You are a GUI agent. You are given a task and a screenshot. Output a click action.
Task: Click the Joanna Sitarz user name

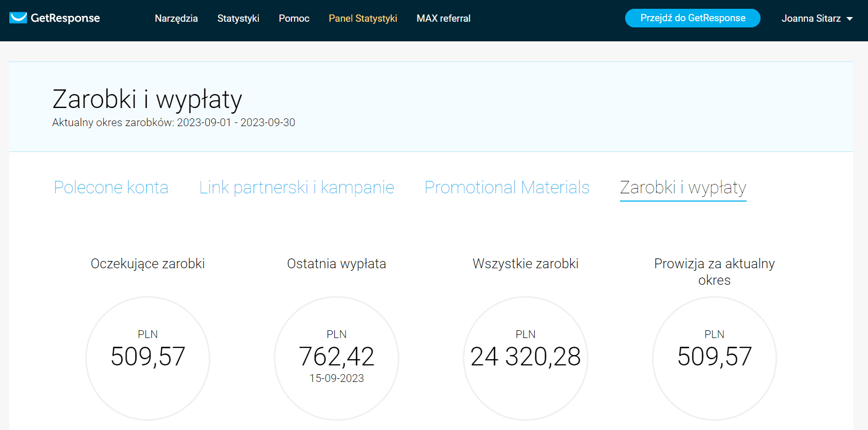811,18
